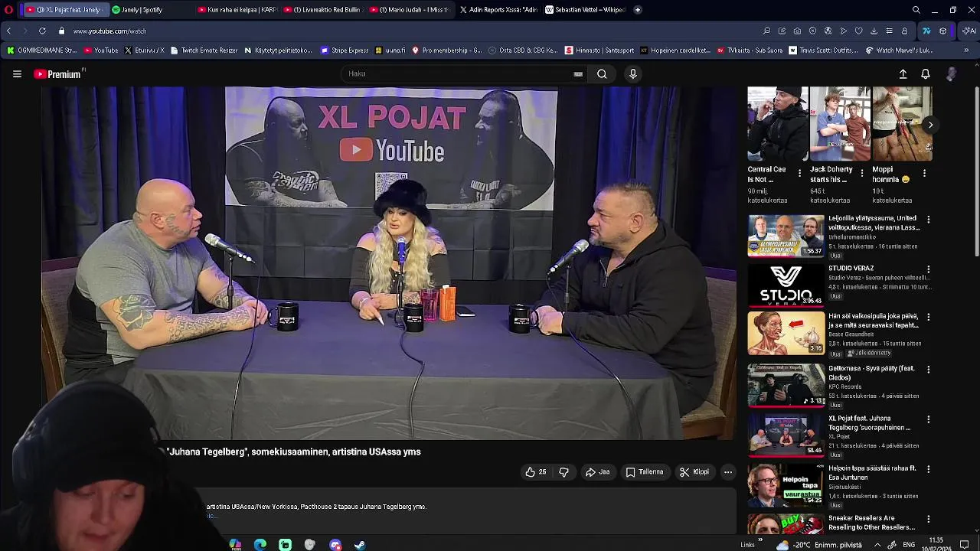
Task: Open the OGMIKEDIMANE bookmark
Action: [x=42, y=51]
